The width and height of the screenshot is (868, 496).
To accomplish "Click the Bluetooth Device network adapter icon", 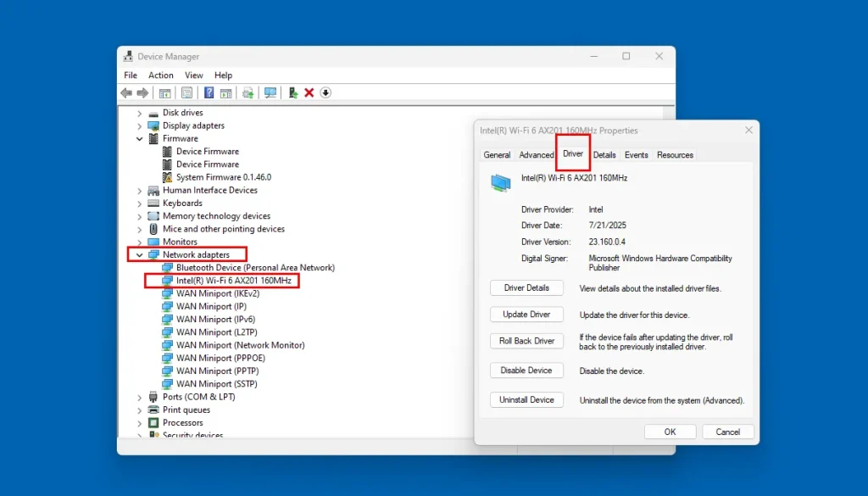I will point(167,267).
